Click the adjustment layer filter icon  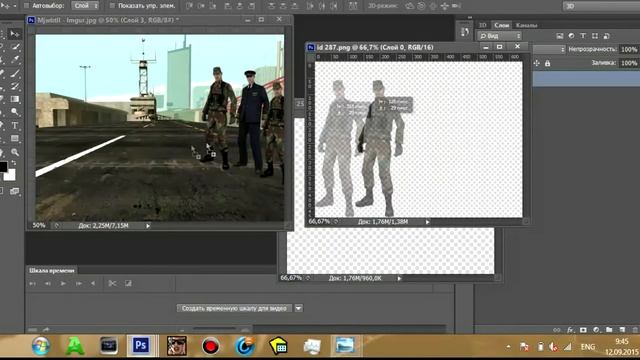pos(571,36)
